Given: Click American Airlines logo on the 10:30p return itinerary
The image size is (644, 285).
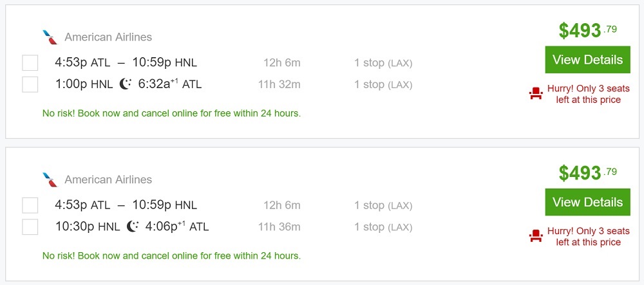Looking at the screenshot, I should (x=50, y=179).
